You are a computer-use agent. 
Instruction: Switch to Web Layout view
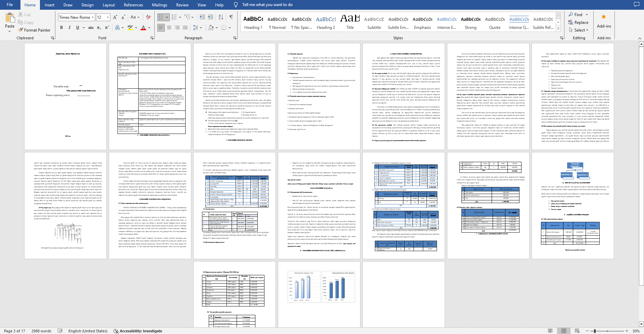(577, 331)
